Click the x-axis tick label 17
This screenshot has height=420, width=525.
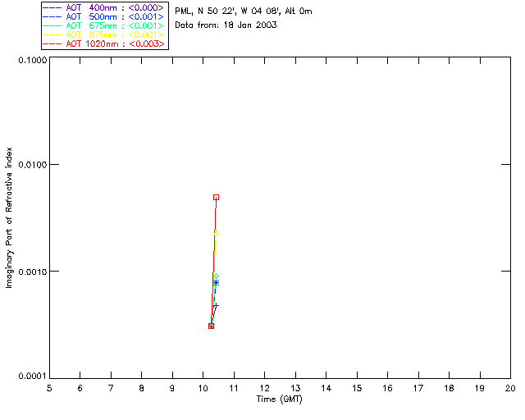tap(418, 388)
